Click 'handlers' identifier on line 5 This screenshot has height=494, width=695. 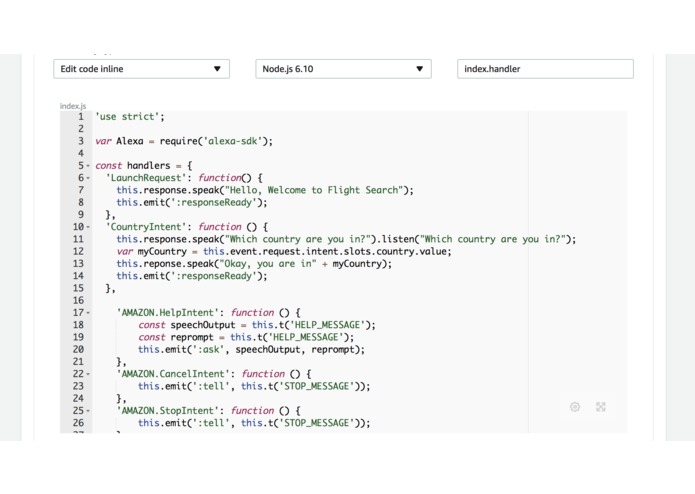(x=148, y=165)
